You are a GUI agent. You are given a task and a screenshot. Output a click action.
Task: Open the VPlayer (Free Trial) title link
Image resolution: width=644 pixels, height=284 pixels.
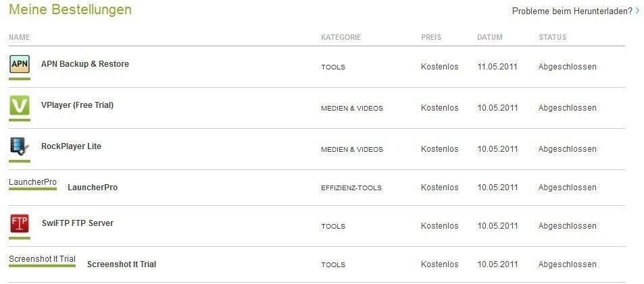[x=77, y=105]
